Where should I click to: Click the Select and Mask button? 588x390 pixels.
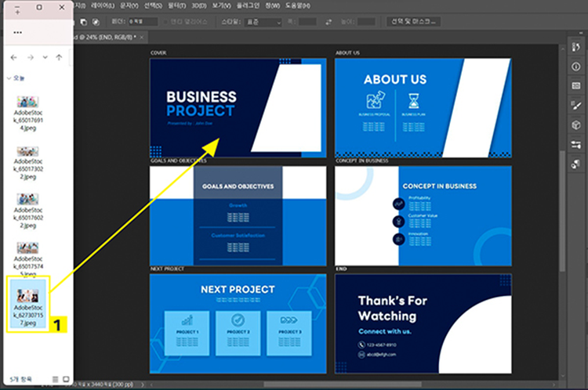click(x=413, y=22)
